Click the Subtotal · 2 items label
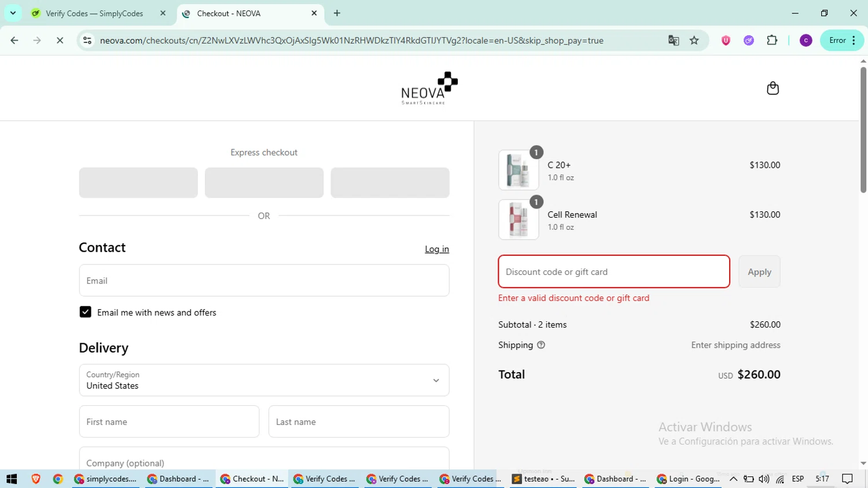 (x=532, y=325)
